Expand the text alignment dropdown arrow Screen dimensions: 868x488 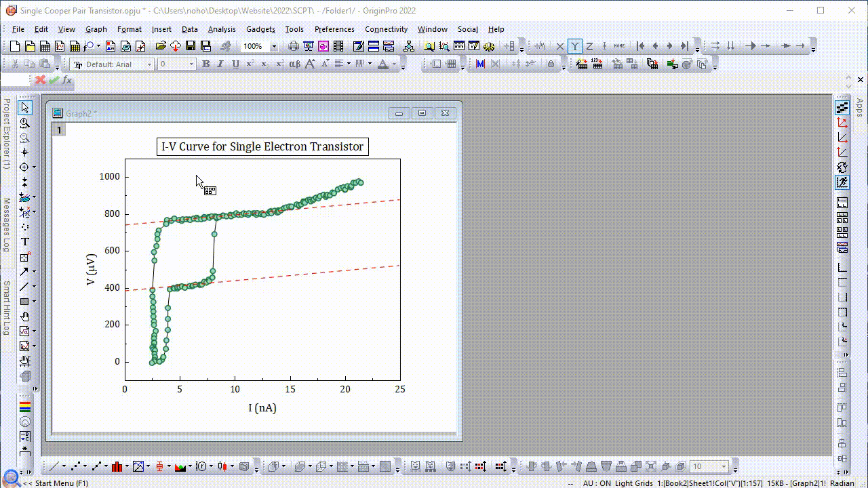pyautogui.click(x=349, y=64)
